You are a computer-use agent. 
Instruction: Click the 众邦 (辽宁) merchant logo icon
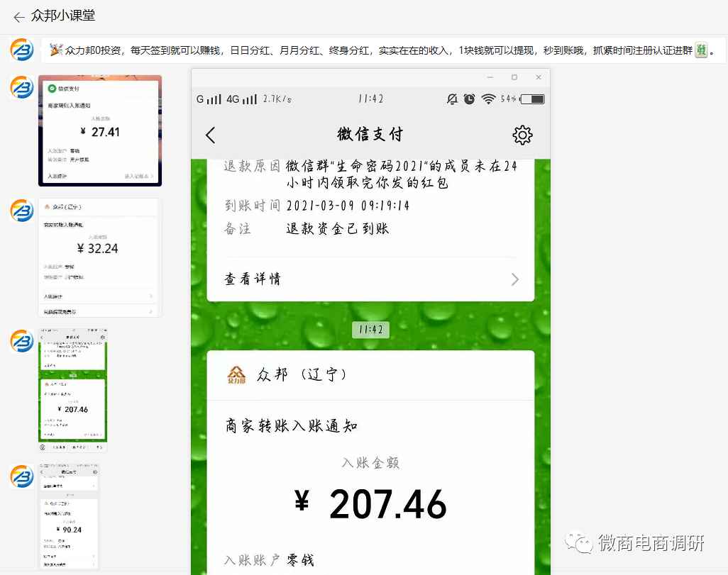tap(236, 374)
